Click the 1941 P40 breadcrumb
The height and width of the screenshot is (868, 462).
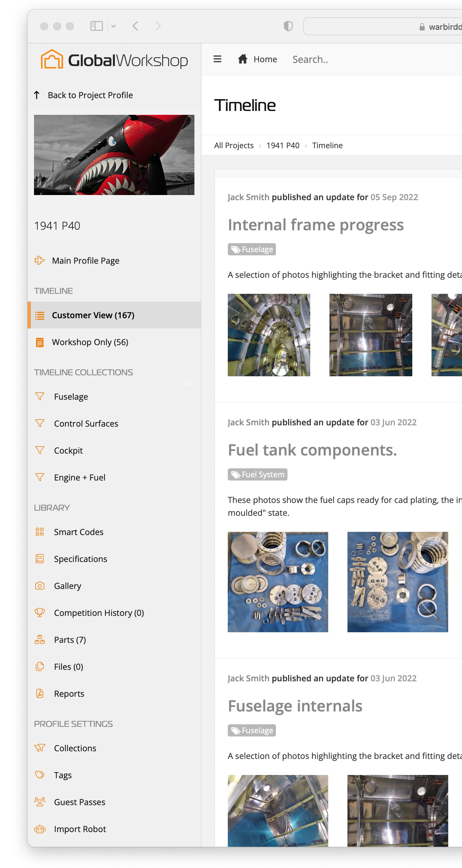point(283,145)
